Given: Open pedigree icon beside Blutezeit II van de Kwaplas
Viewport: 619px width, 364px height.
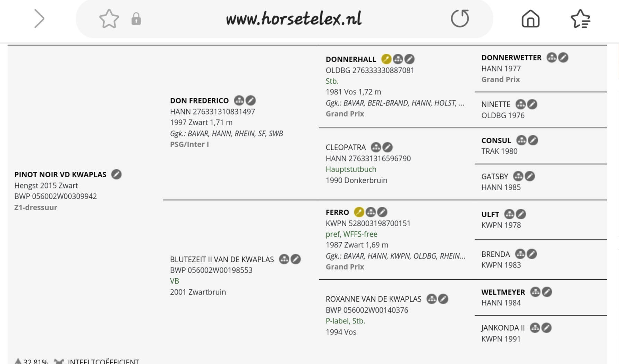Looking at the screenshot, I should [x=284, y=259].
